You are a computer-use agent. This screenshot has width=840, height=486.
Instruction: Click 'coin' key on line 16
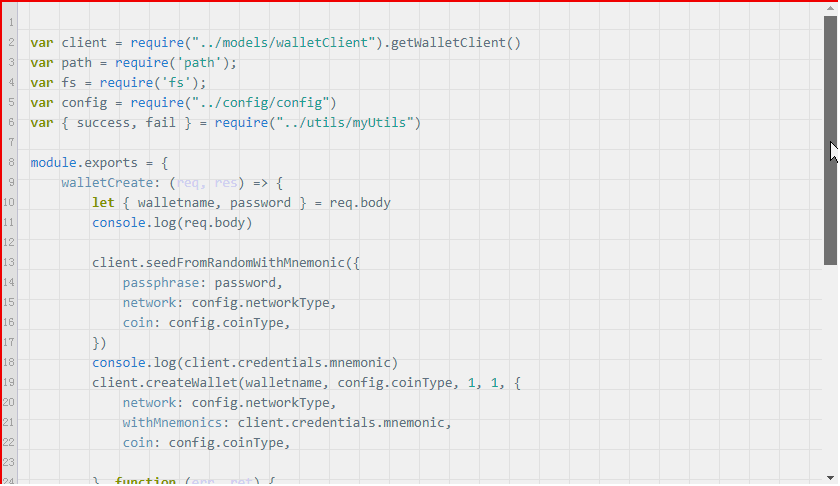point(138,323)
